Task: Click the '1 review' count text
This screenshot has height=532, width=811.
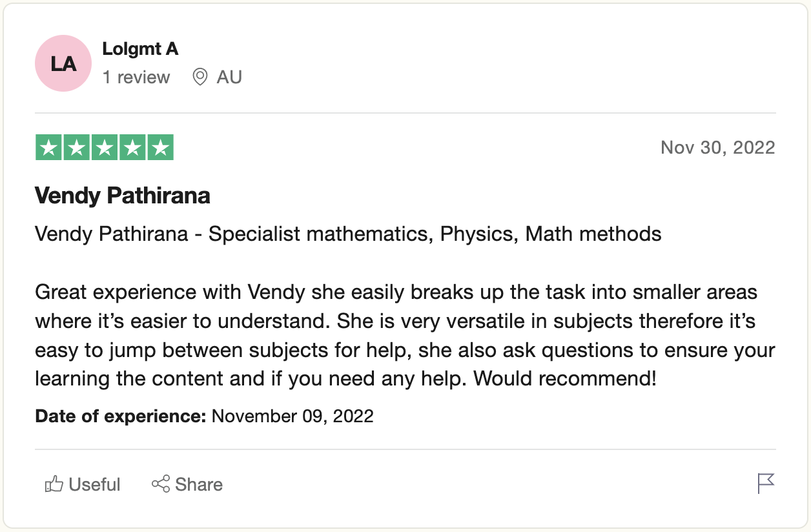Action: click(x=136, y=77)
